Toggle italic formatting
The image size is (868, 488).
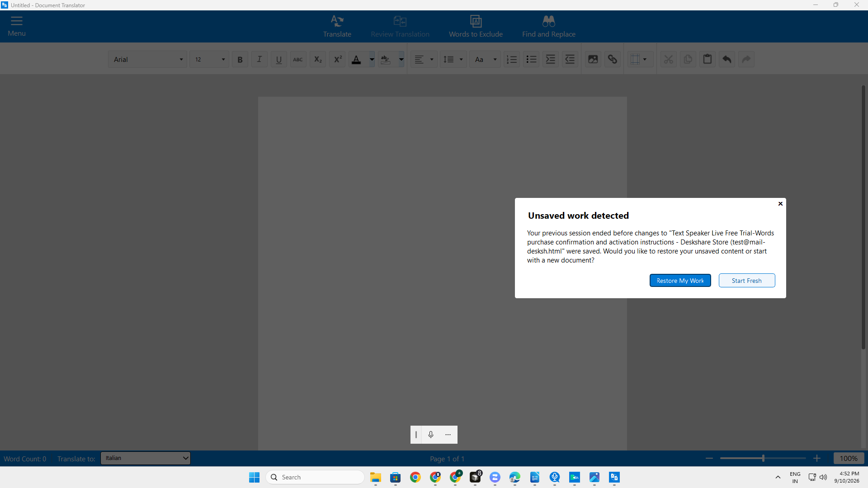point(259,59)
